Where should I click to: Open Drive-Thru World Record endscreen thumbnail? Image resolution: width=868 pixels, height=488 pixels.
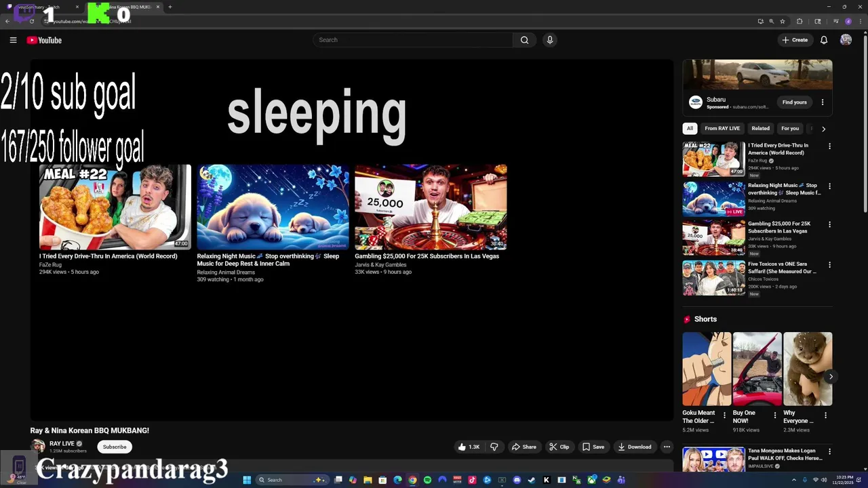(115, 207)
